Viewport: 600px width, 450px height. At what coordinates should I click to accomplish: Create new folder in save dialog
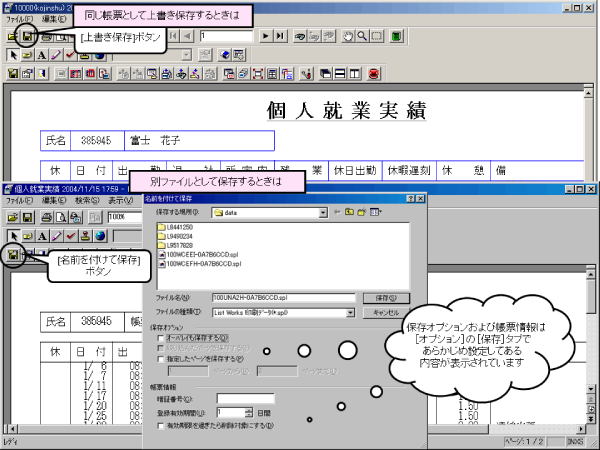click(x=362, y=212)
